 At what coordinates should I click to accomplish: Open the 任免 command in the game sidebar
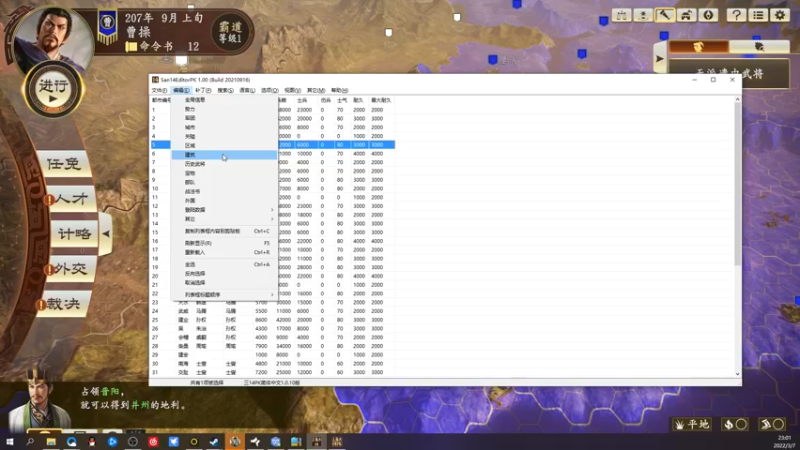click(x=64, y=164)
